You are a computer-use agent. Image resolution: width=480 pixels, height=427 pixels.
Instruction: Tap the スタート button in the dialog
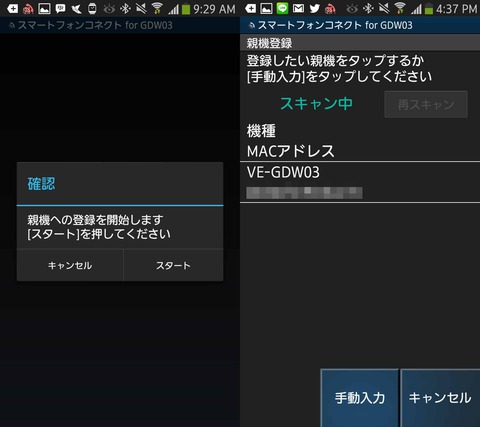173,265
